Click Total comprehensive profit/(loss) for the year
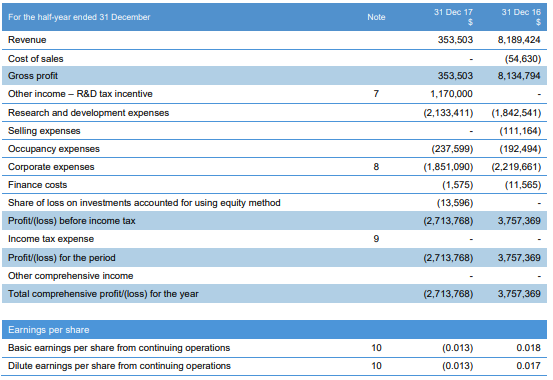The height and width of the screenshot is (380, 553). point(103,294)
